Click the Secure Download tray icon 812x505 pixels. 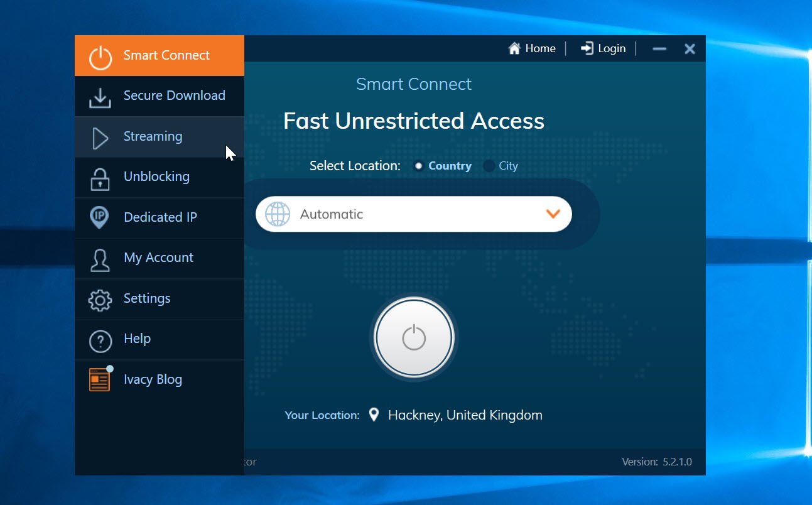pyautogui.click(x=99, y=97)
